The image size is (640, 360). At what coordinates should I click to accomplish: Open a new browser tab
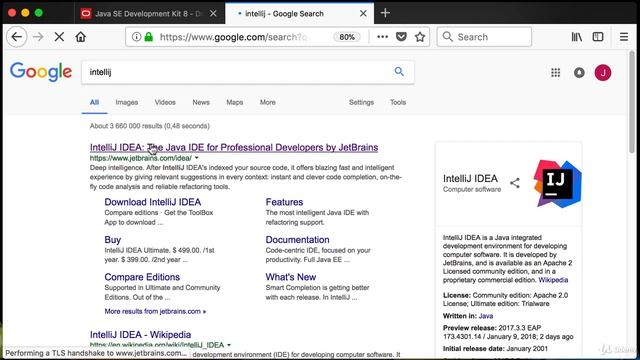pyautogui.click(x=385, y=13)
